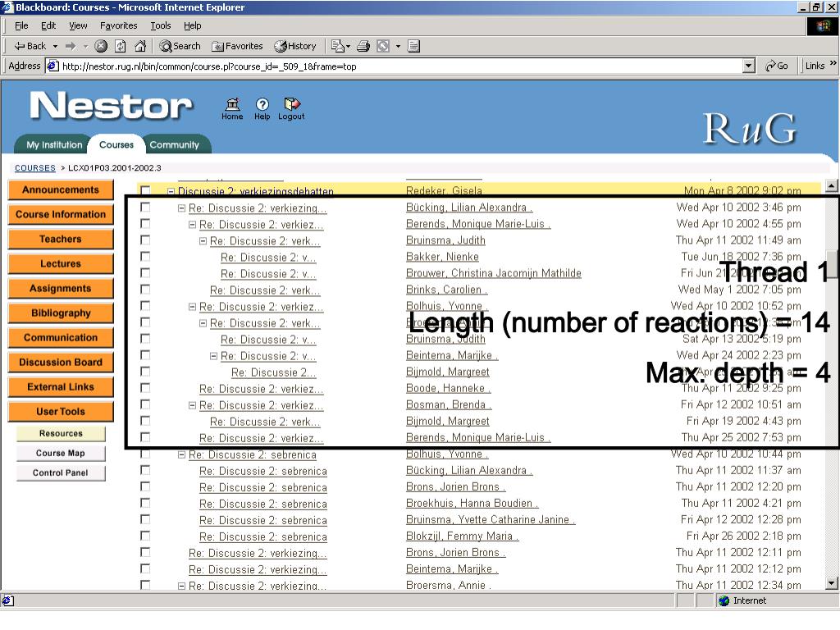Collapse the Beintema, Marijke Apr 24 reply branch
Viewport: 840px width, 630px height.
click(x=214, y=356)
